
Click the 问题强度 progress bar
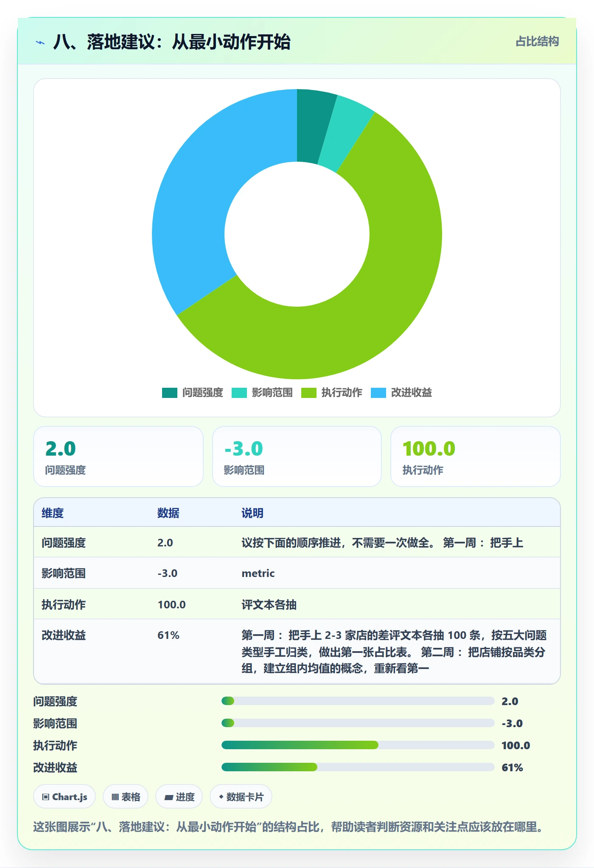358,701
